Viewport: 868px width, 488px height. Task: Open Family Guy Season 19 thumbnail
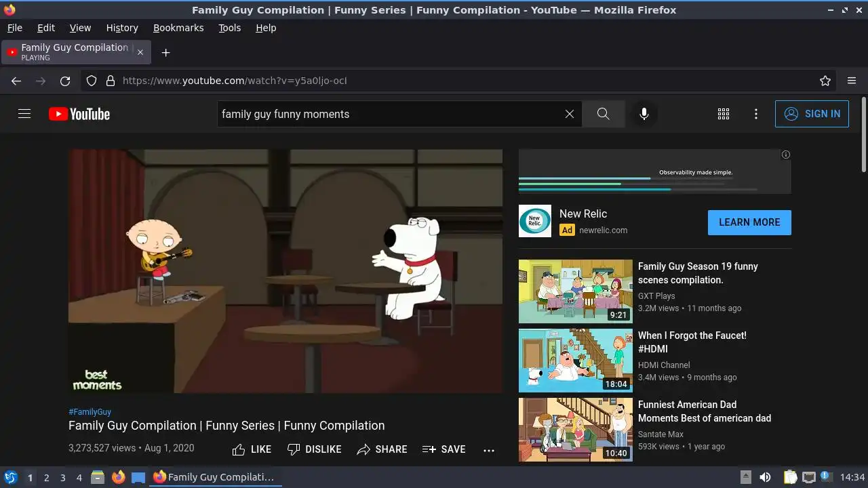tap(576, 291)
